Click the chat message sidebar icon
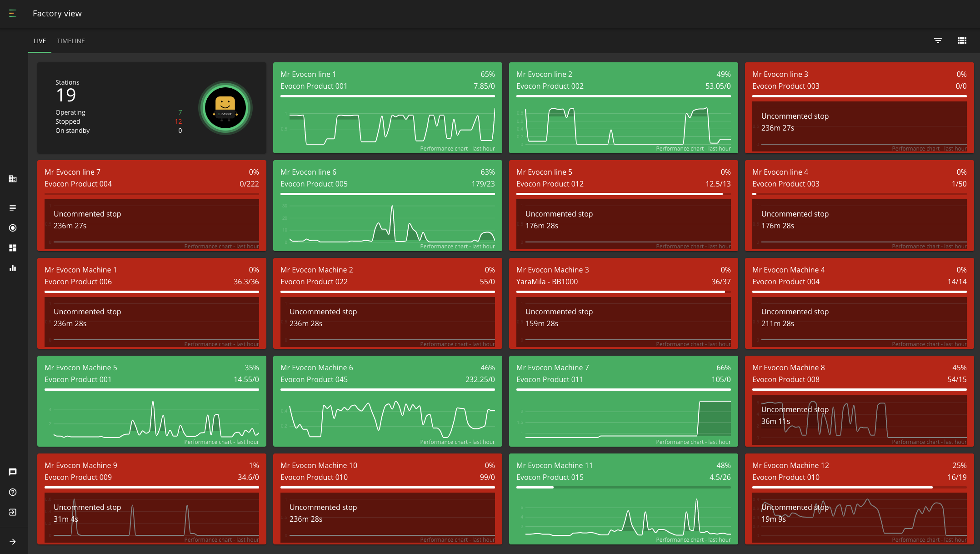 13,472
